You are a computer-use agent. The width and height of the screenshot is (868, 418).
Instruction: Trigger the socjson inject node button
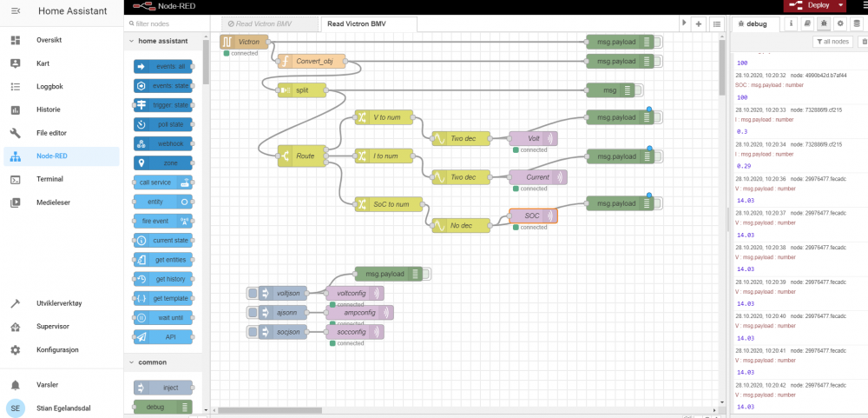pos(253,332)
